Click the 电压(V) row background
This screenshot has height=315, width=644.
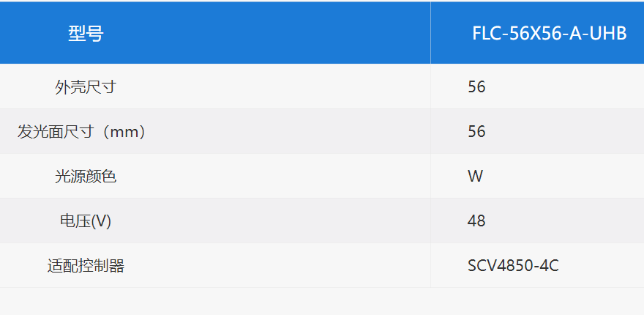[322, 221]
